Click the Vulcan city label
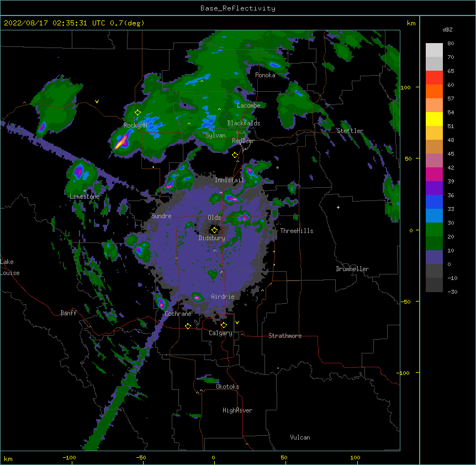 300,437
